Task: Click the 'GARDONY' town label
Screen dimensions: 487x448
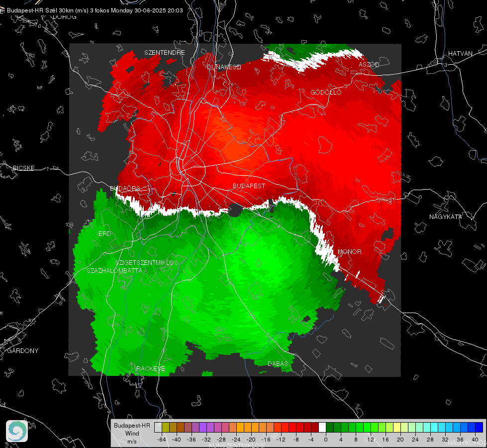Action: coord(23,351)
